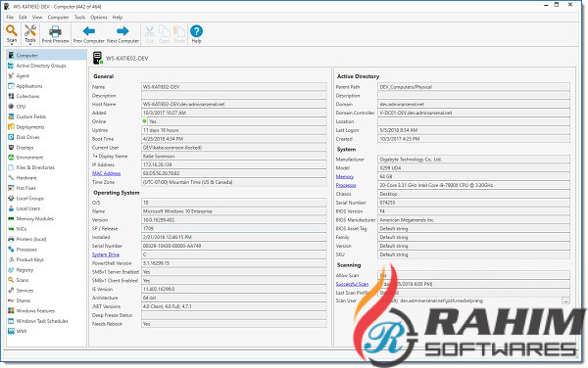
Task: Select Computer in the sidebar
Action: click(x=46, y=56)
